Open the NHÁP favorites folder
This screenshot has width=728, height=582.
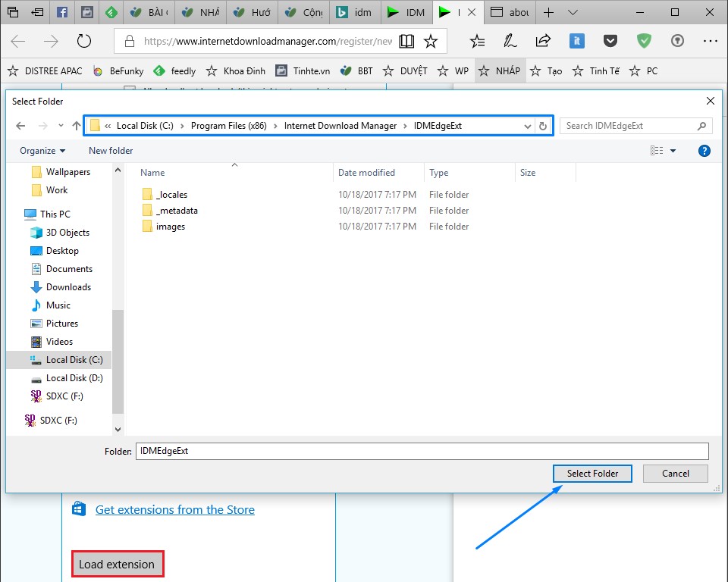500,71
